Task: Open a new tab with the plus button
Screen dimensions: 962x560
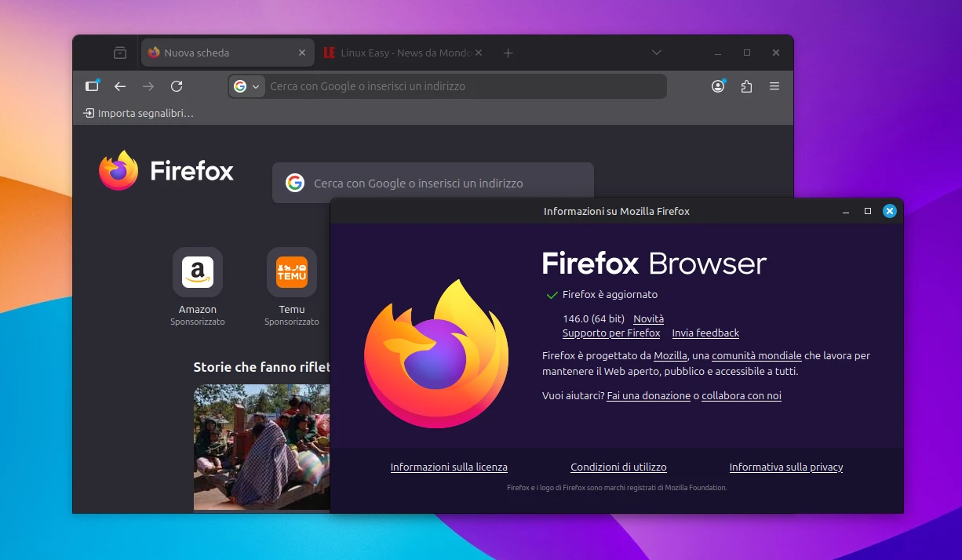Action: (507, 53)
